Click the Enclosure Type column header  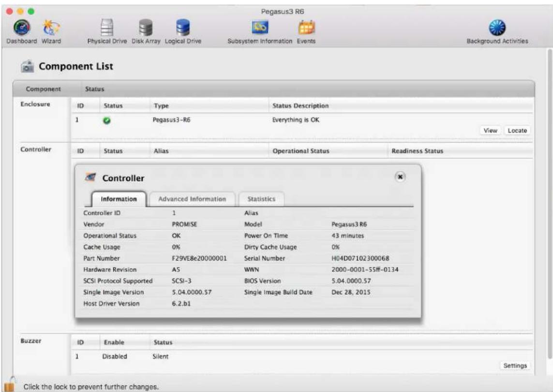click(x=161, y=106)
